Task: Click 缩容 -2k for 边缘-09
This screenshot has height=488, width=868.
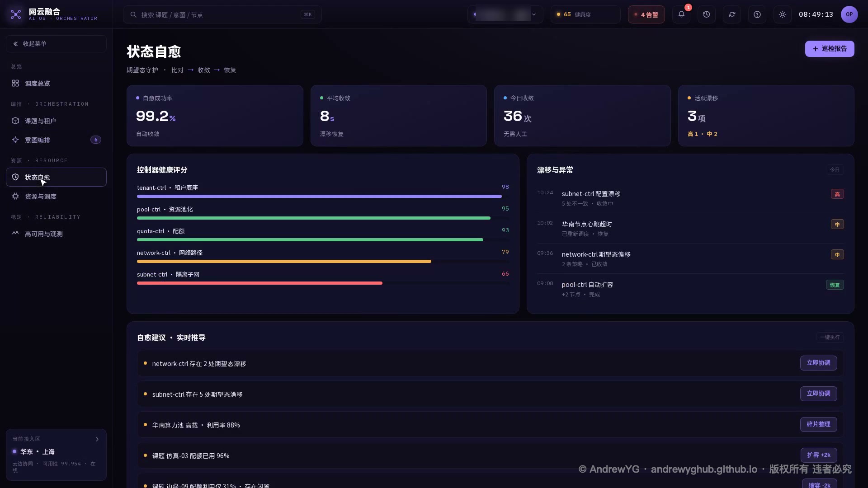Action: pyautogui.click(x=819, y=483)
